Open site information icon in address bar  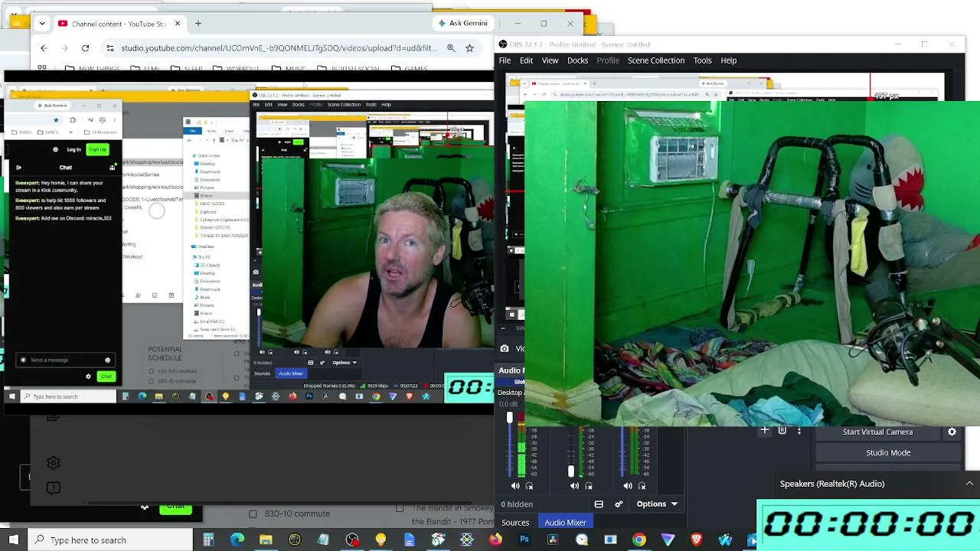110,48
